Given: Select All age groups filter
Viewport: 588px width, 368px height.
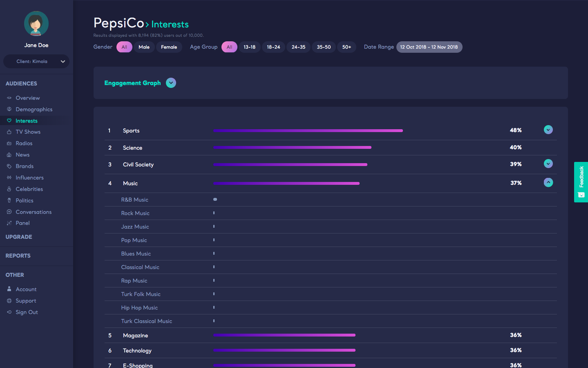Looking at the screenshot, I should click(x=229, y=47).
